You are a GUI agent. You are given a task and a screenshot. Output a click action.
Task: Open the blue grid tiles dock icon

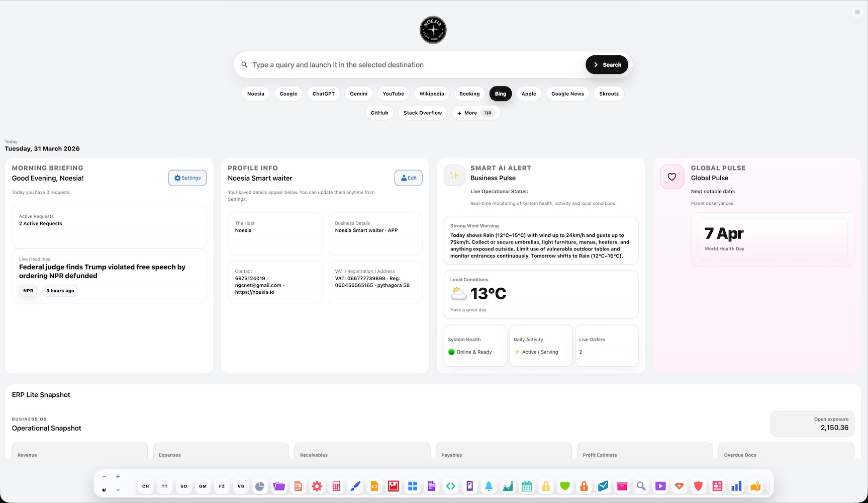click(413, 486)
